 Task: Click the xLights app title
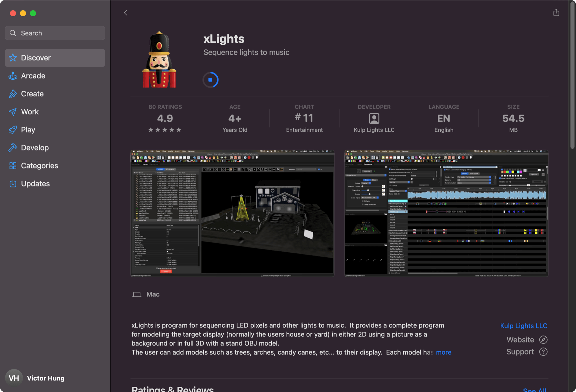point(224,39)
